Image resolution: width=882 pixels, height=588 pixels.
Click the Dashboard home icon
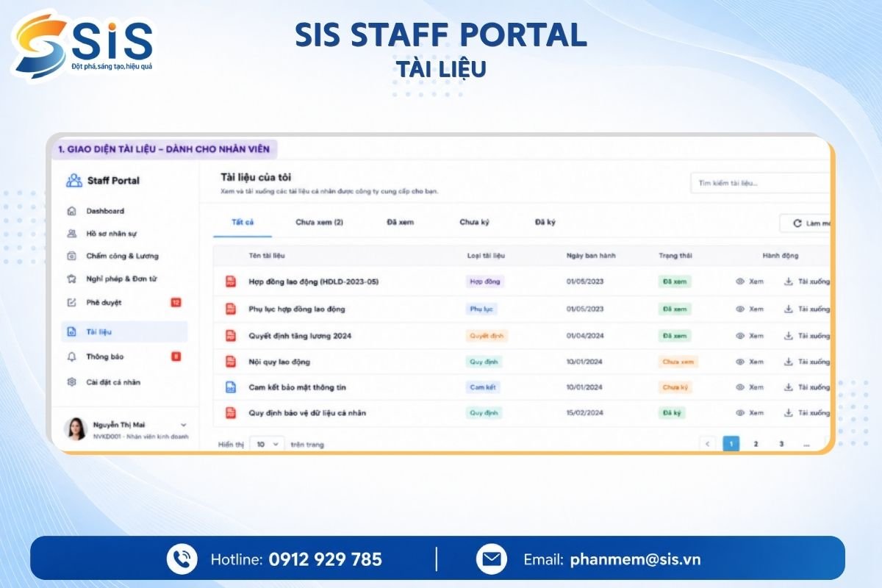pyautogui.click(x=72, y=211)
